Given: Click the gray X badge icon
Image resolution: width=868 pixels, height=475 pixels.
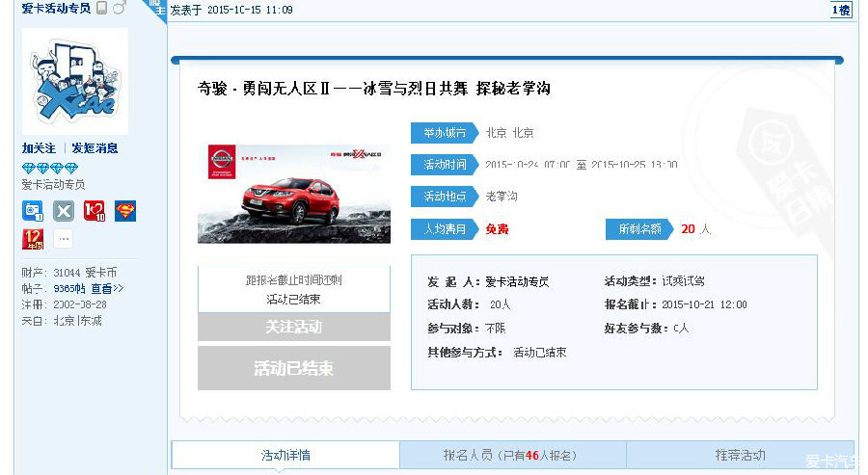Looking at the screenshot, I should [63, 211].
